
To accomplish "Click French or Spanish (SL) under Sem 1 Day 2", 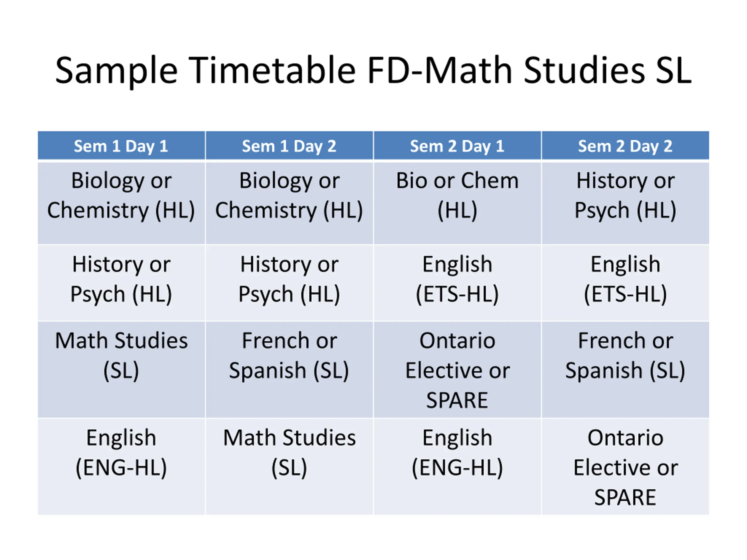I will (x=289, y=370).
